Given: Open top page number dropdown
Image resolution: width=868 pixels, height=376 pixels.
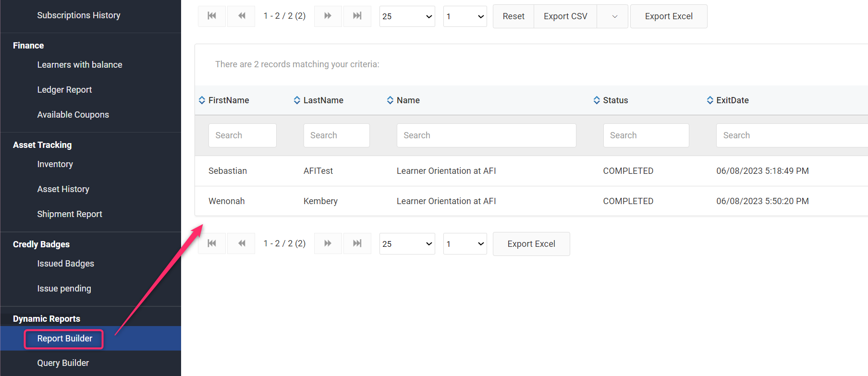Looking at the screenshot, I should pyautogui.click(x=465, y=16).
